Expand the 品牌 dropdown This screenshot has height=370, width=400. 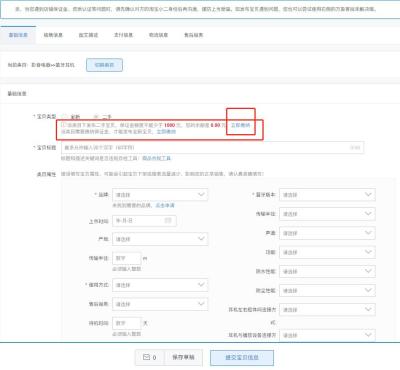pyautogui.click(x=160, y=195)
